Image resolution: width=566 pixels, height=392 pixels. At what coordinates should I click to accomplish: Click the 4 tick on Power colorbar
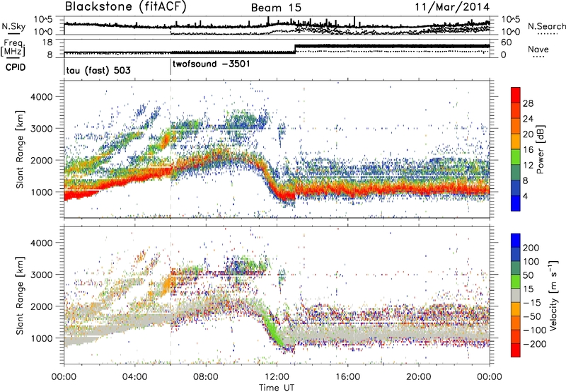pos(526,196)
